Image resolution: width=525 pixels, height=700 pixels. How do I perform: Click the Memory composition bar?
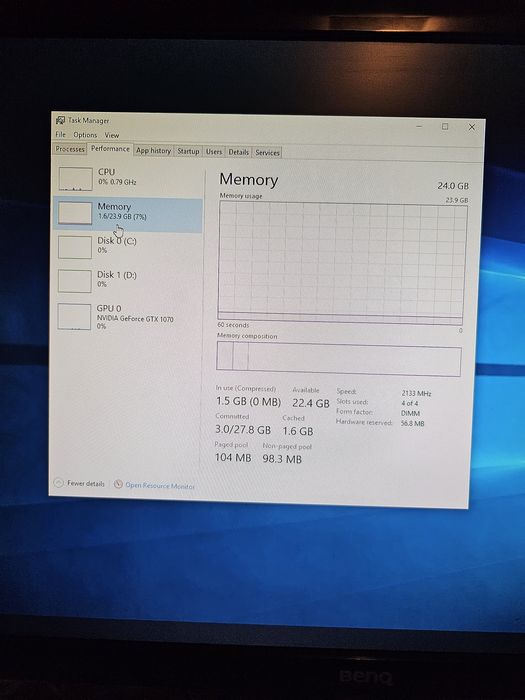339,359
